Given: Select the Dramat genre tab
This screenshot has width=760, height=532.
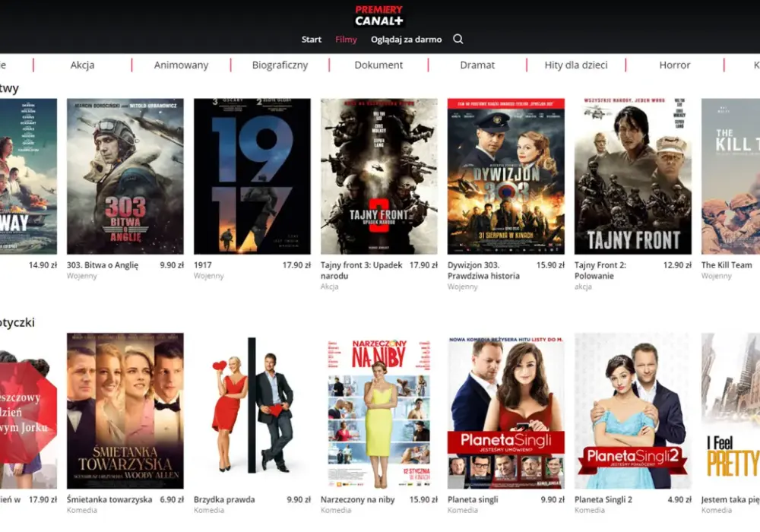Looking at the screenshot, I should pos(477,65).
